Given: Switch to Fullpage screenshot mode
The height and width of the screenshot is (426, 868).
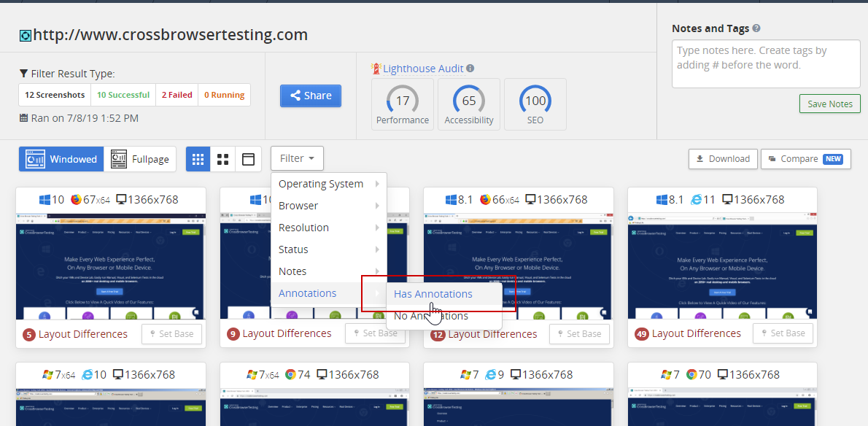Looking at the screenshot, I should click(x=140, y=159).
